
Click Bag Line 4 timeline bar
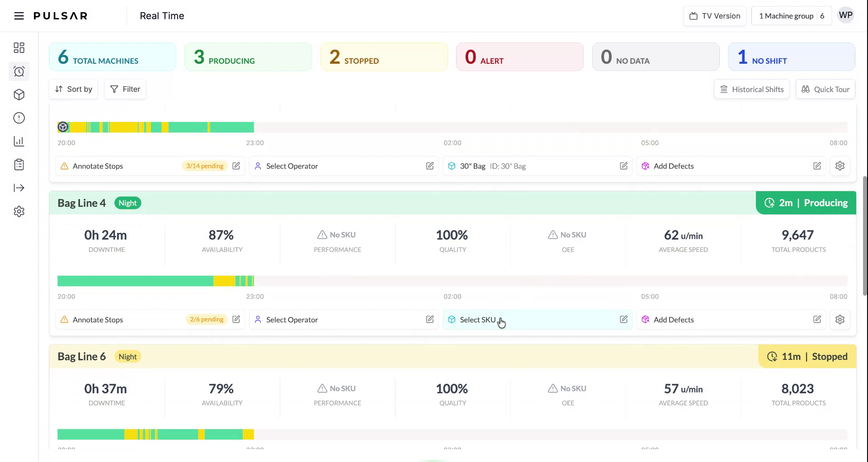point(156,281)
